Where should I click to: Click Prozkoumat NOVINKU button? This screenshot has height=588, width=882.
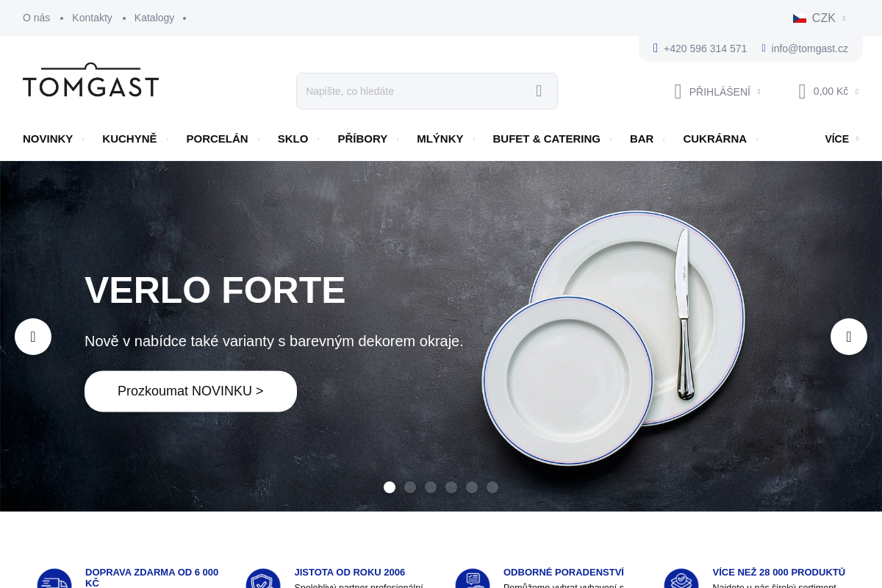(190, 391)
